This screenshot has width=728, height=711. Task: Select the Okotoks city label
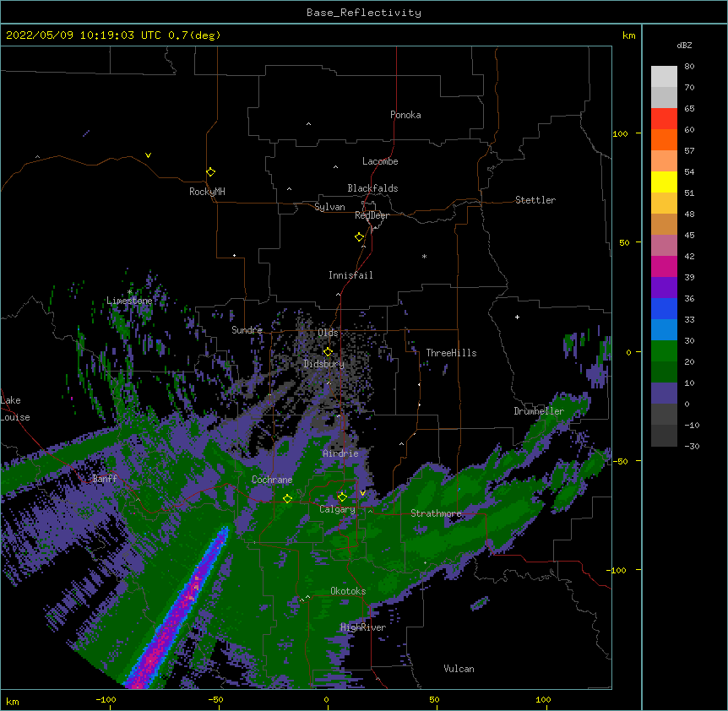point(348,591)
